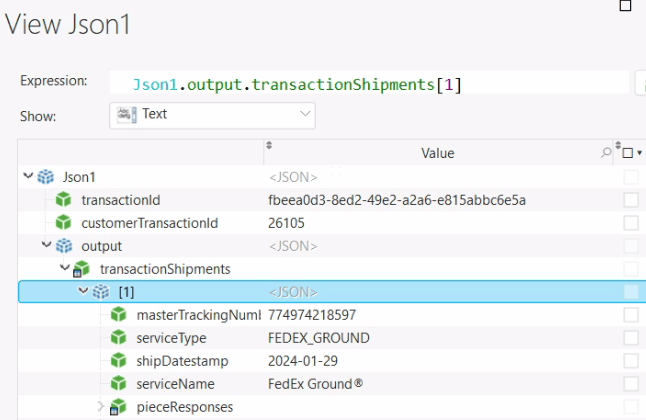Image resolution: width=646 pixels, height=420 pixels.
Task: Click the Json1 root node icon
Action: (46, 177)
